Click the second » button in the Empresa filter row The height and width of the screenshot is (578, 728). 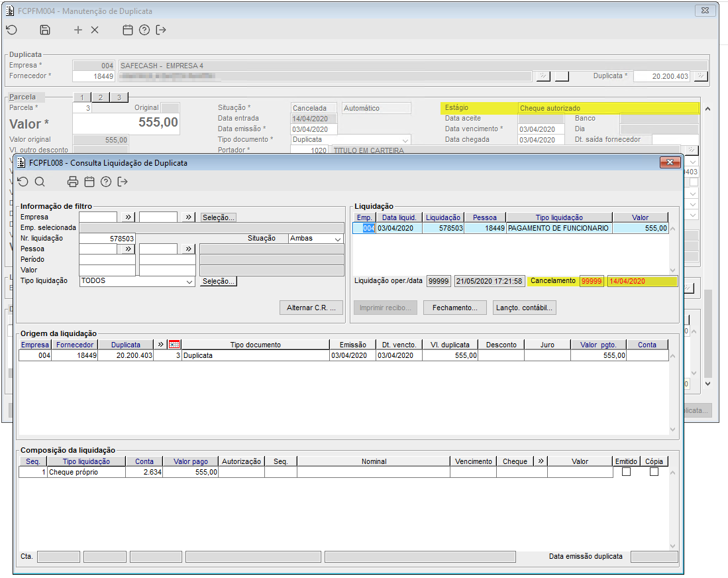(188, 217)
